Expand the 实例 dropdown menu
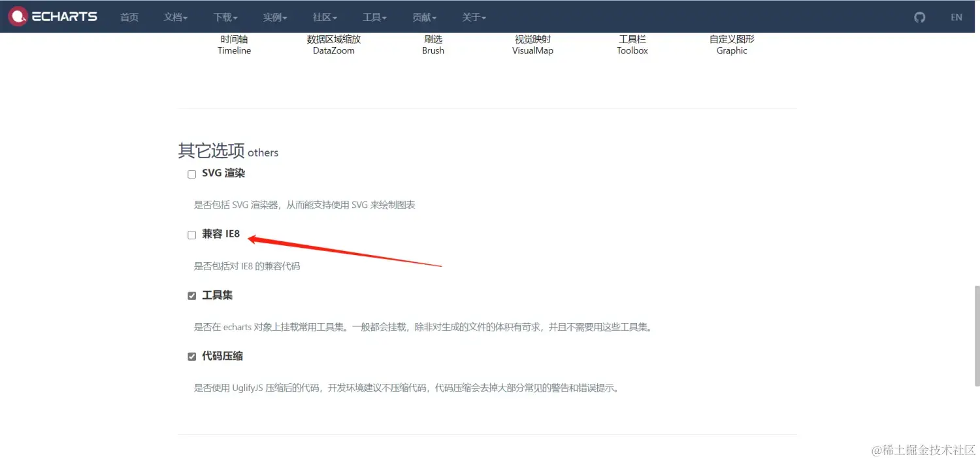The width and height of the screenshot is (980, 461). (x=275, y=18)
